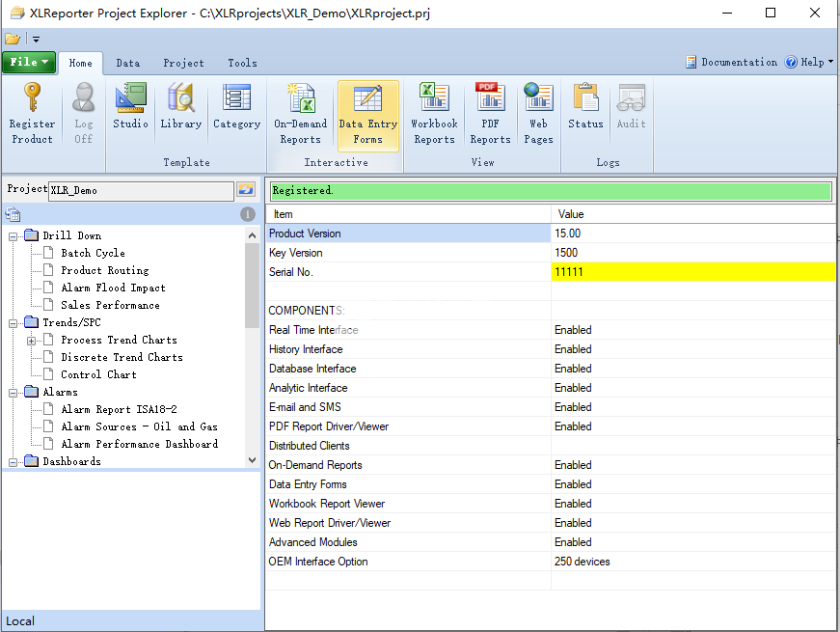Select Alarm Sources - Oil and Gas
This screenshot has height=632, width=840.
(x=139, y=426)
